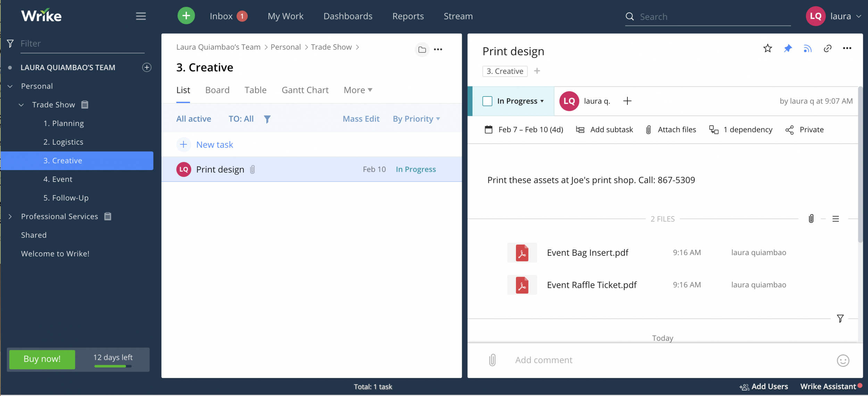
Task: Click the Trade Show project clipboard icon
Action: 85,104
